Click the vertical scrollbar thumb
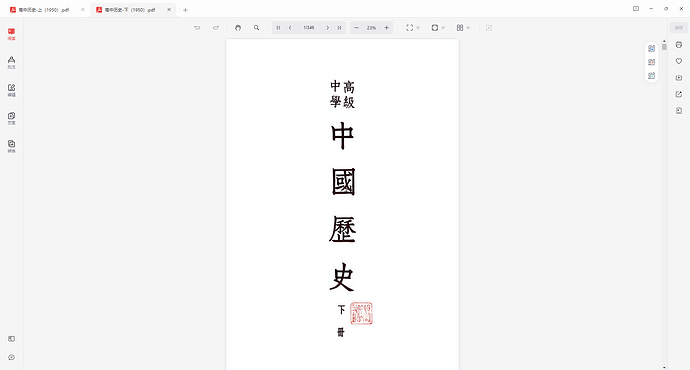Image resolution: width=690 pixels, height=370 pixels. 664,47
